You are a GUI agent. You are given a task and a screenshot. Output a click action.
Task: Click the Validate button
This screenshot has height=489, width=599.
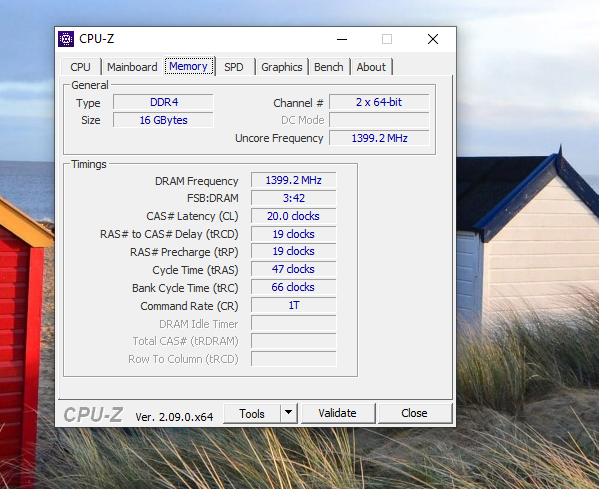point(338,413)
